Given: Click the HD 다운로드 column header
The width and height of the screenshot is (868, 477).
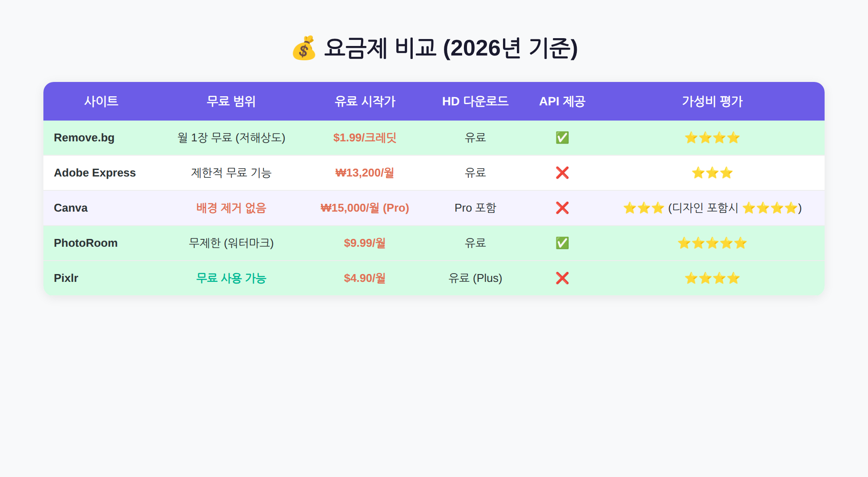Looking at the screenshot, I should pos(475,101).
